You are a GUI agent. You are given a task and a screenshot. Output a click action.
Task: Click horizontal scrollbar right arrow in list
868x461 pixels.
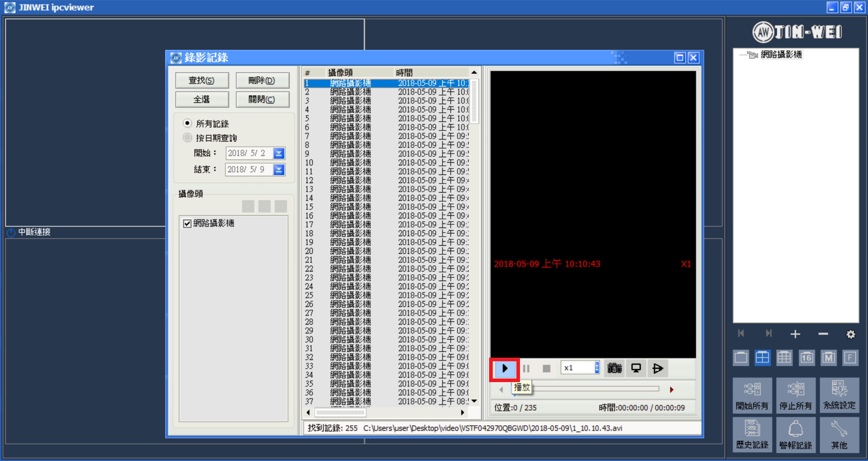[x=462, y=412]
